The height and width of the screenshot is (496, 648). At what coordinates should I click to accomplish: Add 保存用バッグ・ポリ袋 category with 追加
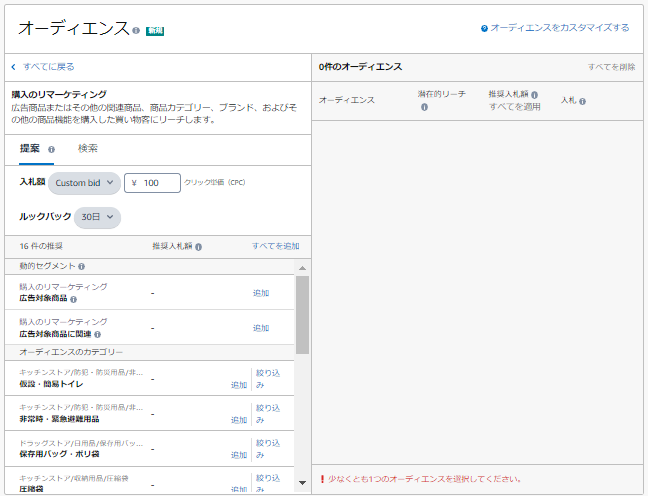click(239, 455)
